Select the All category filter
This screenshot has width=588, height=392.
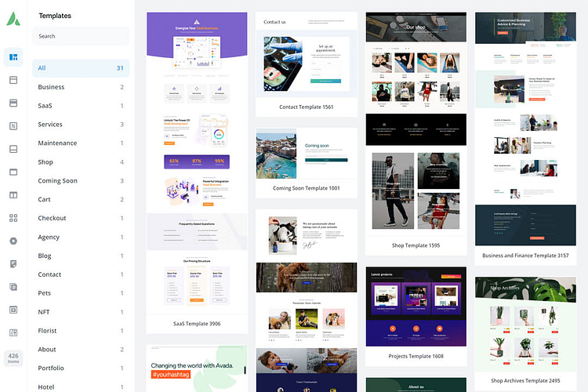pos(81,68)
